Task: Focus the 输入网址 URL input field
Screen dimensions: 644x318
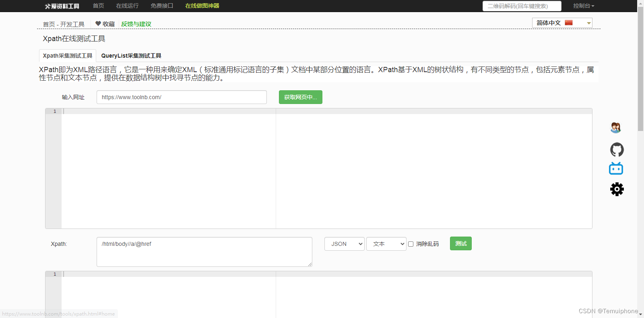Action: point(182,97)
